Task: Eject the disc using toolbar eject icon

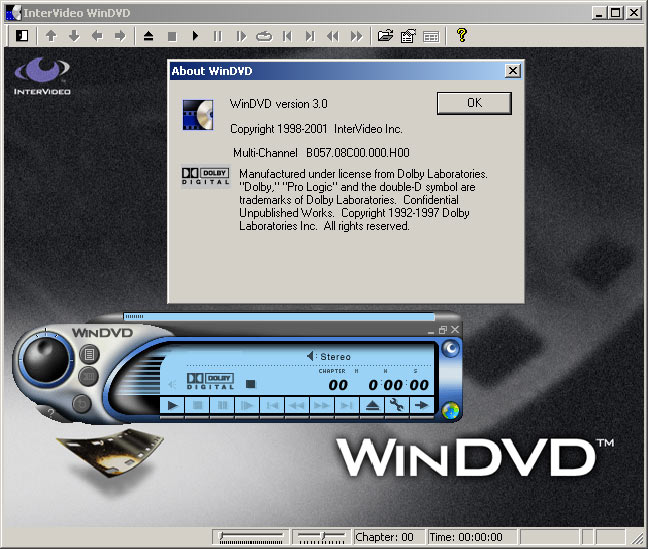Action: (x=148, y=36)
